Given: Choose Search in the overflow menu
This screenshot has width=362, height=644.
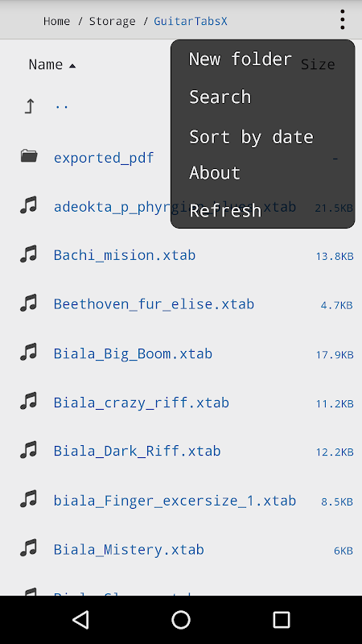Looking at the screenshot, I should (x=220, y=97).
